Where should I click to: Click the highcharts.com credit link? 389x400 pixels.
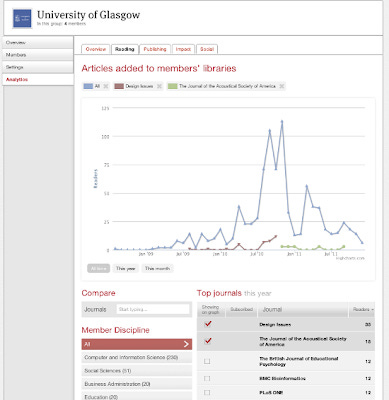(350, 258)
